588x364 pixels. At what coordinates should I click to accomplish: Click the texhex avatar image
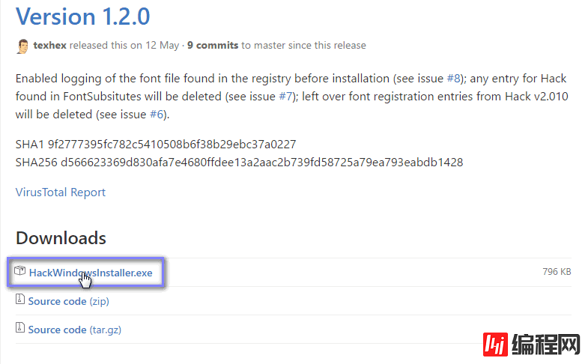[22, 46]
